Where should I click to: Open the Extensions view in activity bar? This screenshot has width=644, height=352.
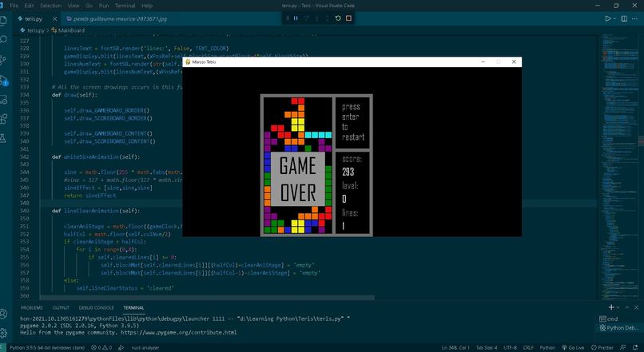pyautogui.click(x=3, y=120)
